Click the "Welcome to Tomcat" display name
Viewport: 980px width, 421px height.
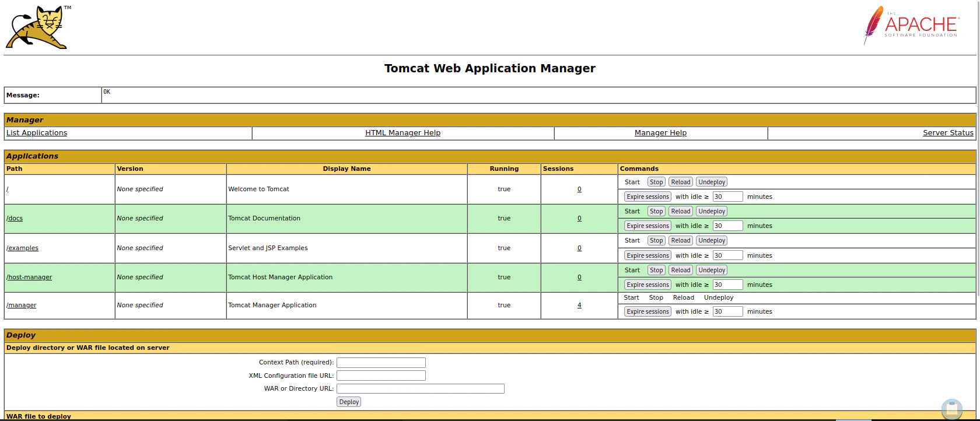pyautogui.click(x=258, y=190)
